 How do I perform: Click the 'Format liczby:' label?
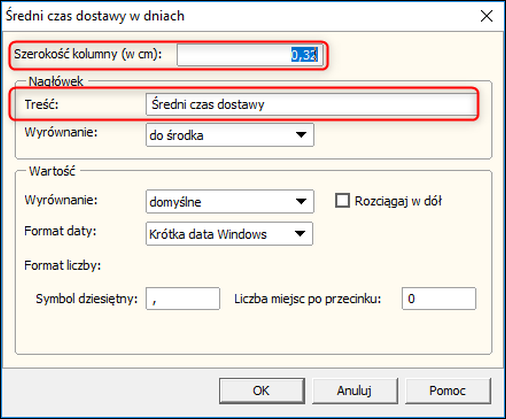click(63, 266)
